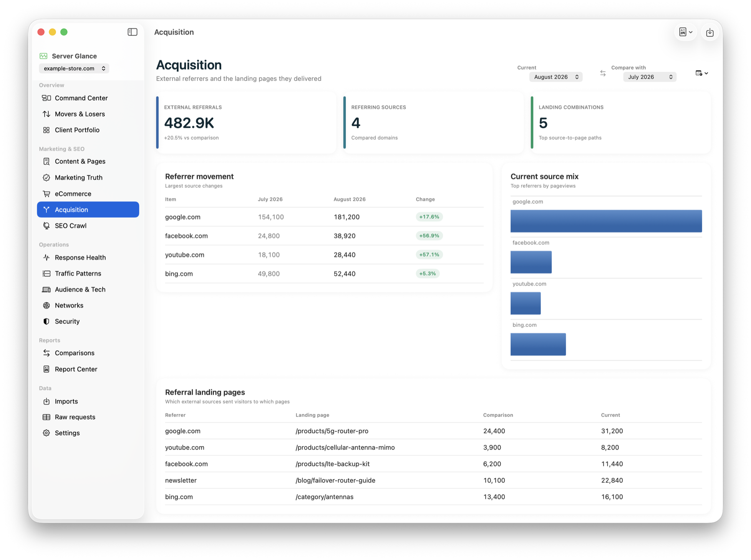751x560 pixels.
Task: Click the +56.9% change badge
Action: pyautogui.click(x=429, y=236)
